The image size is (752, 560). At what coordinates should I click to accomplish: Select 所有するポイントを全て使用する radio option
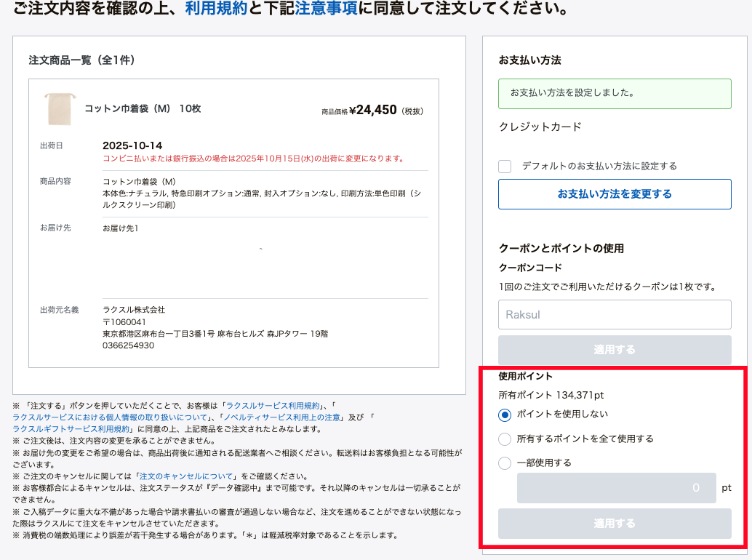505,439
